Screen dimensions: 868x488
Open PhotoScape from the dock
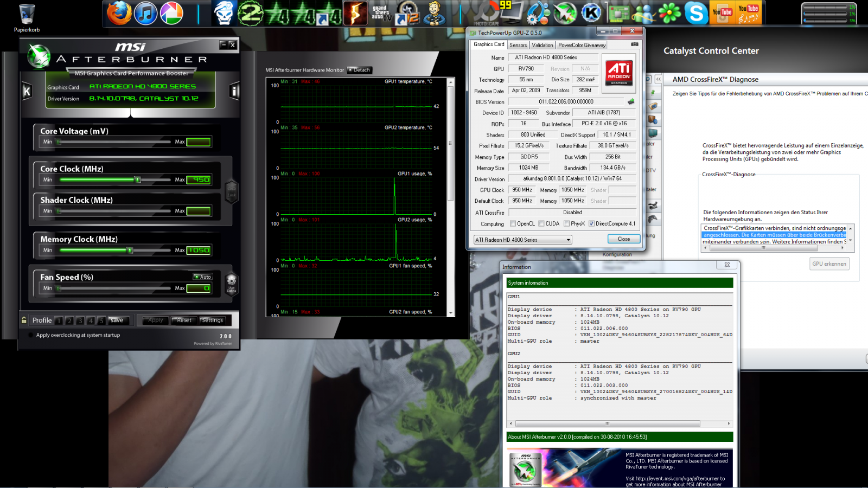click(486, 13)
